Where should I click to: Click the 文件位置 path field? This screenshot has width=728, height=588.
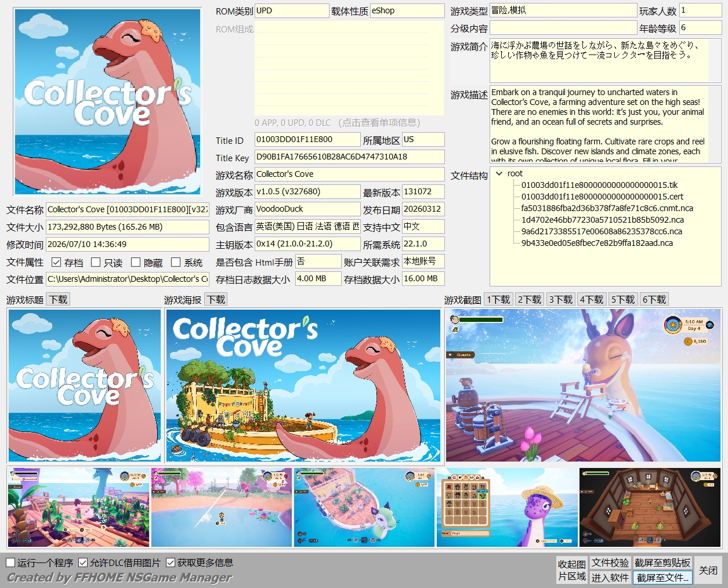[x=127, y=280]
